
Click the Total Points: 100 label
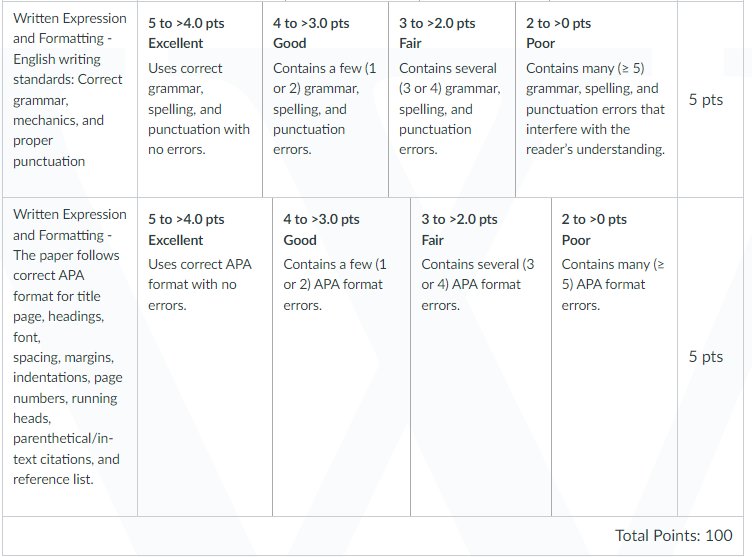673,535
